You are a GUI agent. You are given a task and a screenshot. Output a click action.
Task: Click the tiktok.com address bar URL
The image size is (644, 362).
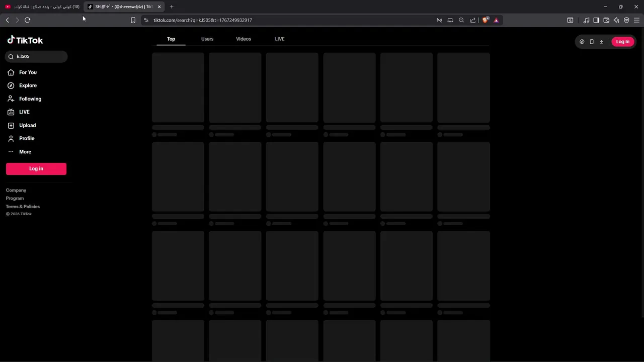pos(203,20)
